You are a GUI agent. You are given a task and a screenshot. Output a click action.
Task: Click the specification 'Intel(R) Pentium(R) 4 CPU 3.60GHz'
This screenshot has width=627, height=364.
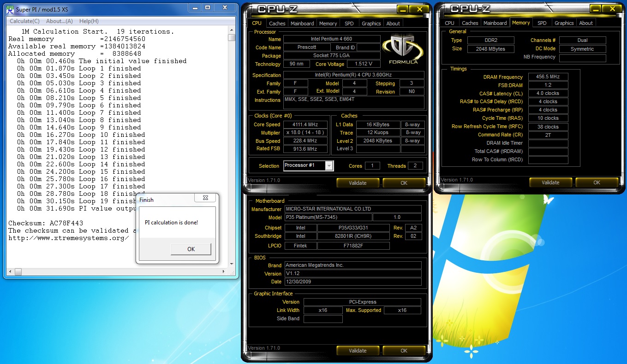tap(354, 75)
